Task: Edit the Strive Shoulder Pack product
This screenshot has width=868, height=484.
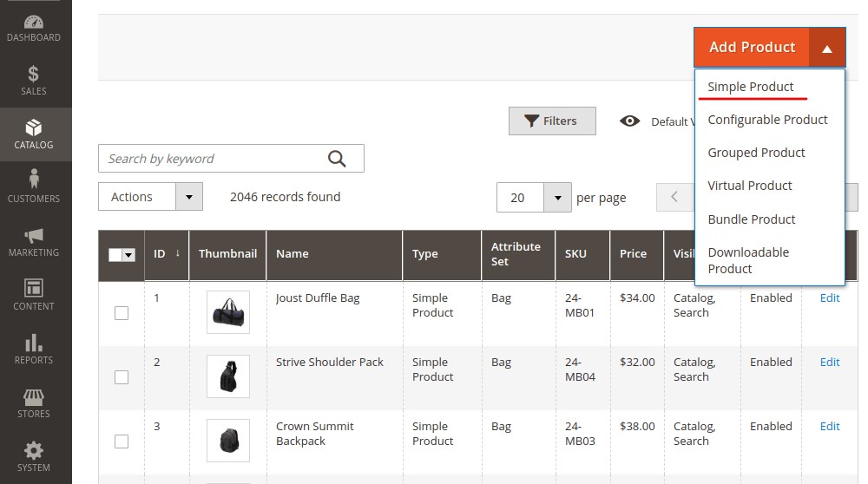Action: point(829,363)
